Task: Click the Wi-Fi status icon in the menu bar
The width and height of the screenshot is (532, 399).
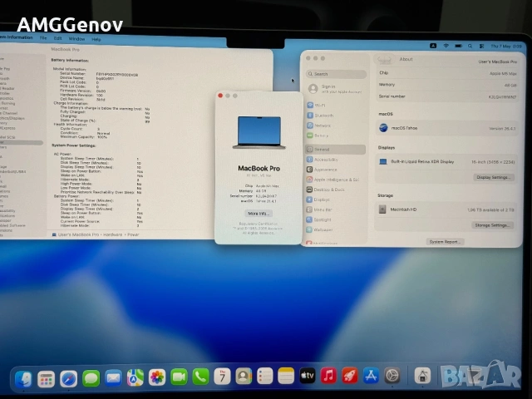Action: click(446, 46)
